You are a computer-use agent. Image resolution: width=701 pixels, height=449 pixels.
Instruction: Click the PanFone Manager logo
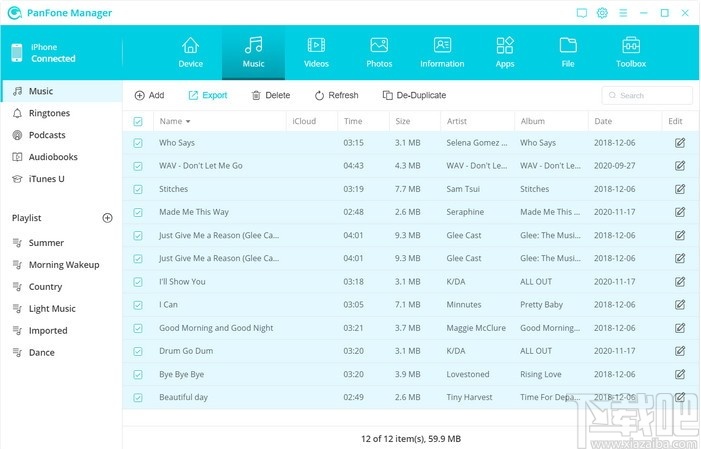pyautogui.click(x=14, y=13)
